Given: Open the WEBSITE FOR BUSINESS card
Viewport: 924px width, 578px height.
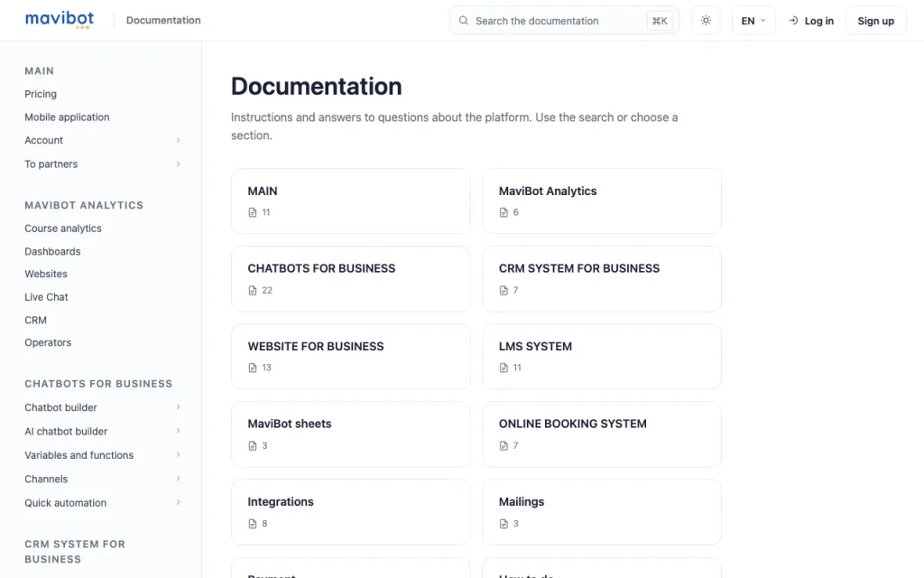Looking at the screenshot, I should pos(351,356).
